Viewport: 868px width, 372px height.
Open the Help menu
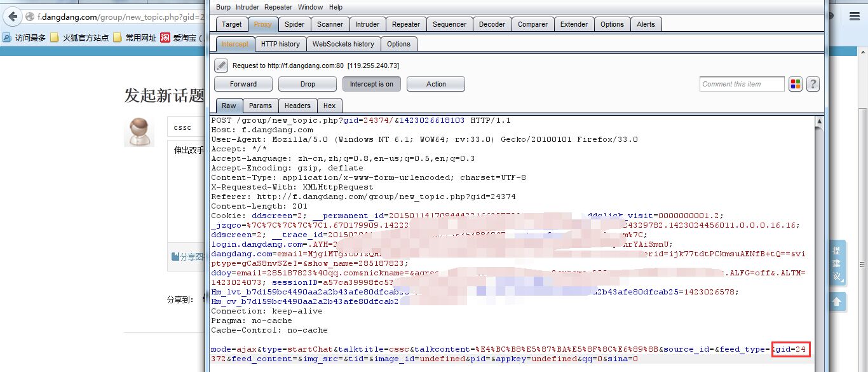point(336,7)
